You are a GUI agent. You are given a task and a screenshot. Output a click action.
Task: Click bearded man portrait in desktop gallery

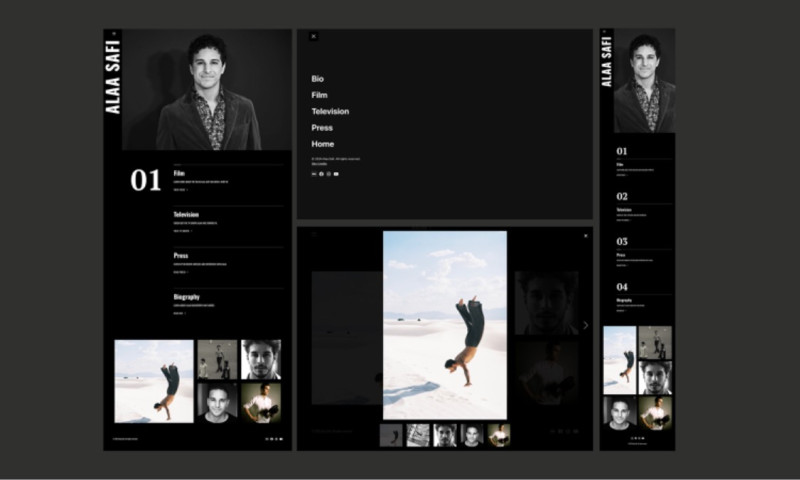[261, 359]
